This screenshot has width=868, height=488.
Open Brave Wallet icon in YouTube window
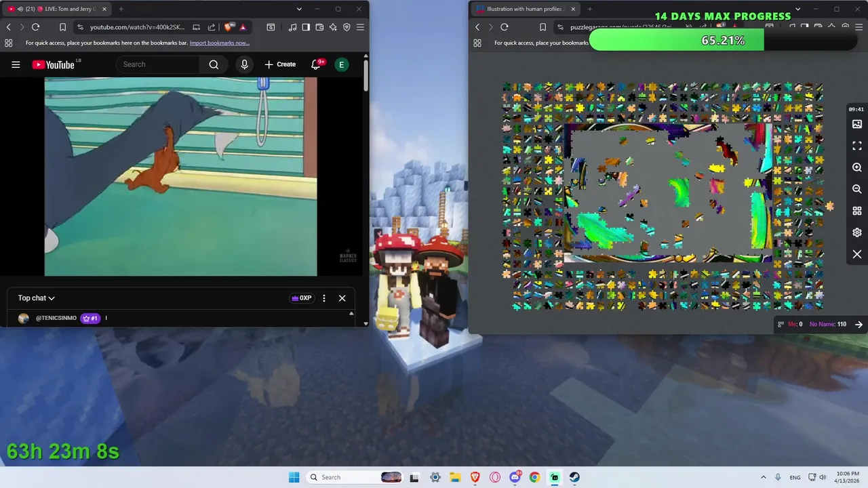tap(319, 27)
